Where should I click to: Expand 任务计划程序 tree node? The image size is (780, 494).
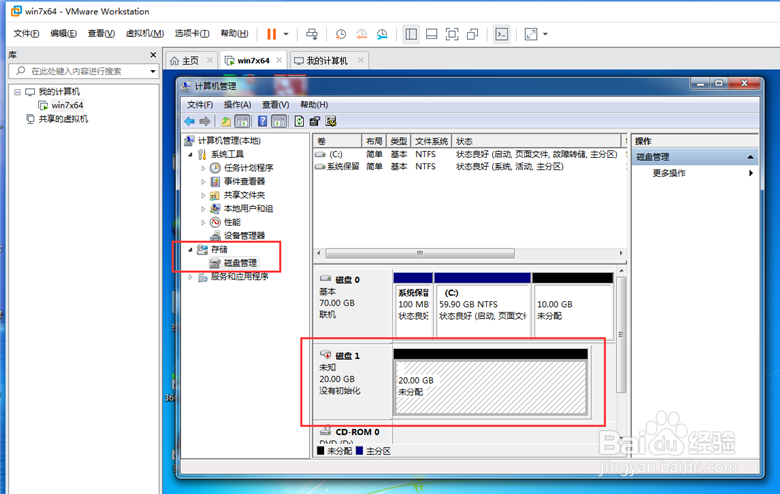203,168
